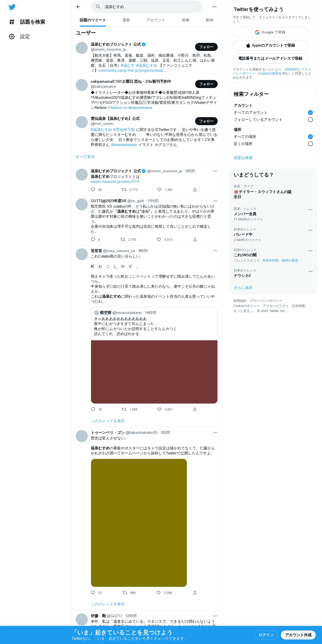Like the GUTTI@2023年度SR tweet
The width and height of the screenshot is (322, 644).
[159, 239]
